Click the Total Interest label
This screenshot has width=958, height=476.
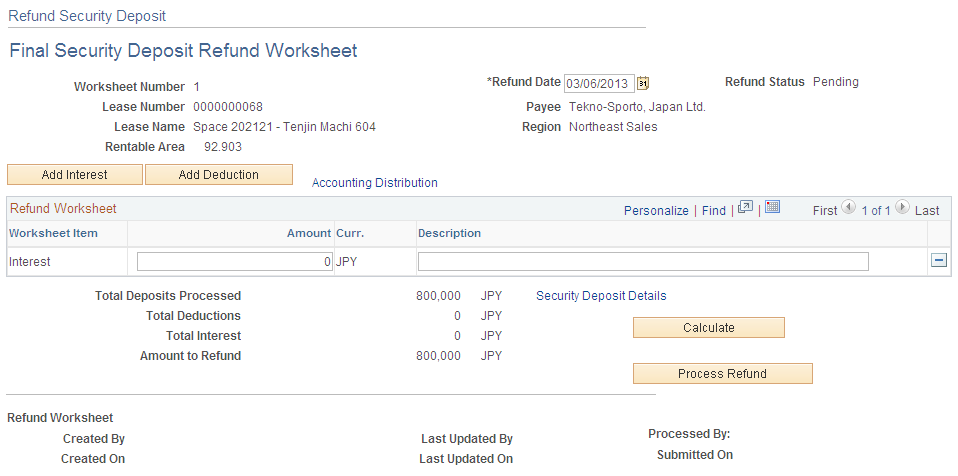203,336
